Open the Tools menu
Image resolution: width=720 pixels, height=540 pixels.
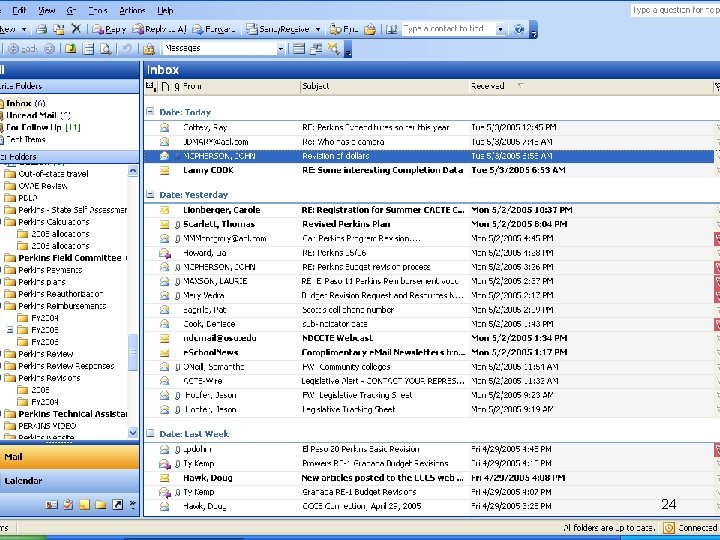point(97,10)
